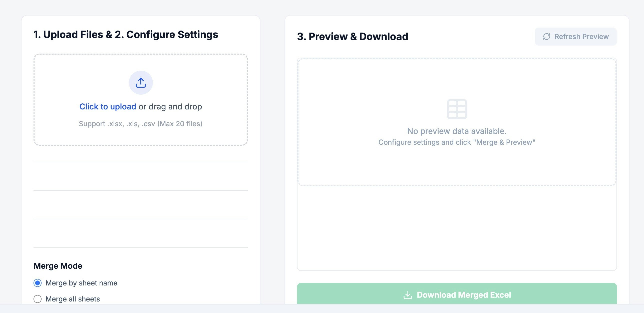Click the refresh icon on Refresh Preview button
644x313 pixels.
(547, 36)
